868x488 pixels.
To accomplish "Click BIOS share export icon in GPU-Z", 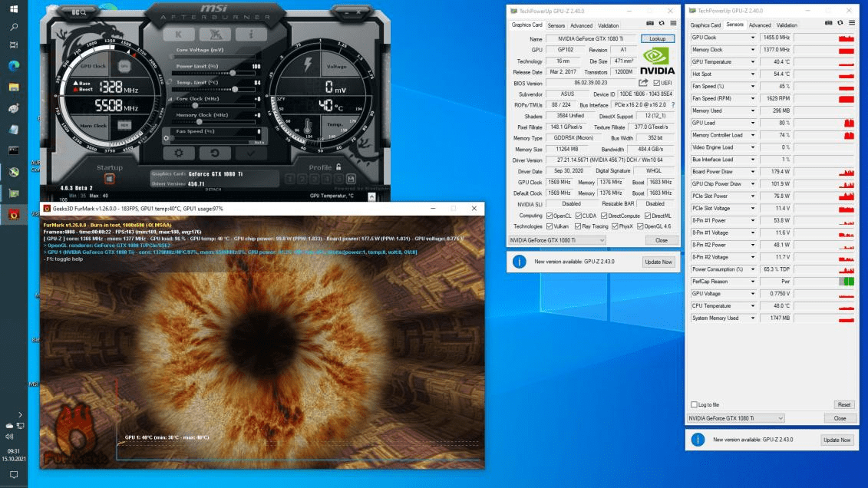I will coord(642,83).
